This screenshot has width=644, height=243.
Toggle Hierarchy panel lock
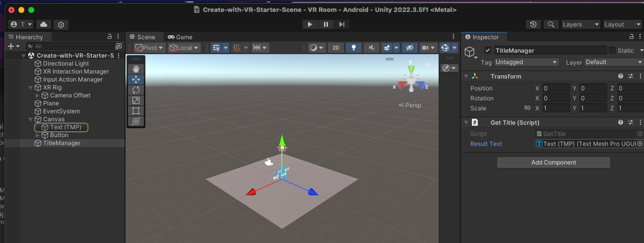pos(110,37)
